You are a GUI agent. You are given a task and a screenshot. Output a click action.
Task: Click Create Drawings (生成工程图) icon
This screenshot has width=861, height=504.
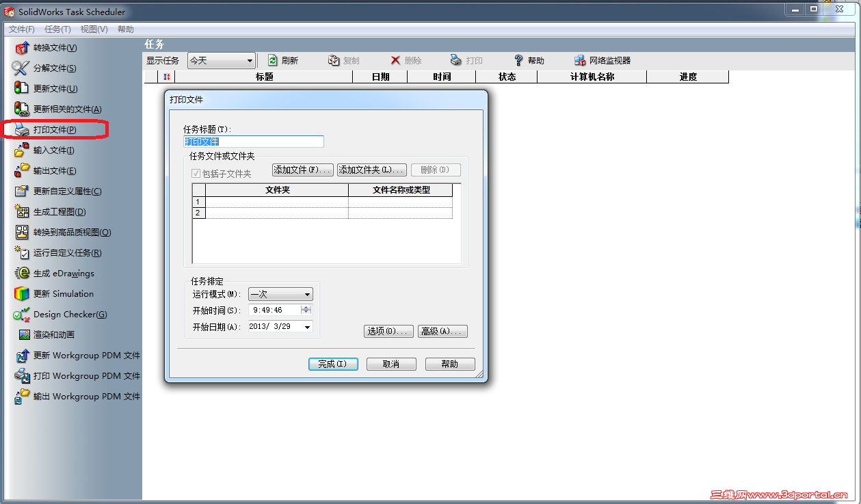(x=22, y=211)
